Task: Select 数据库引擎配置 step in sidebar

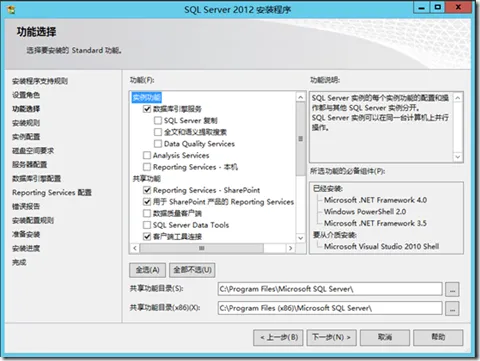Action: pyautogui.click(x=36, y=179)
